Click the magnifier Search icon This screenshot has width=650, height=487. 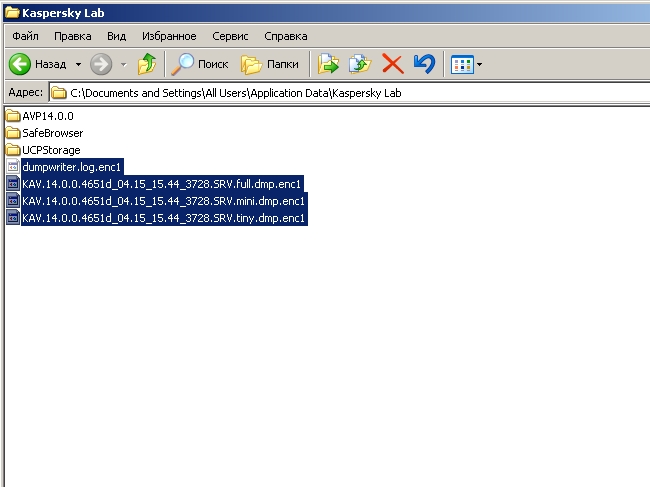182,64
